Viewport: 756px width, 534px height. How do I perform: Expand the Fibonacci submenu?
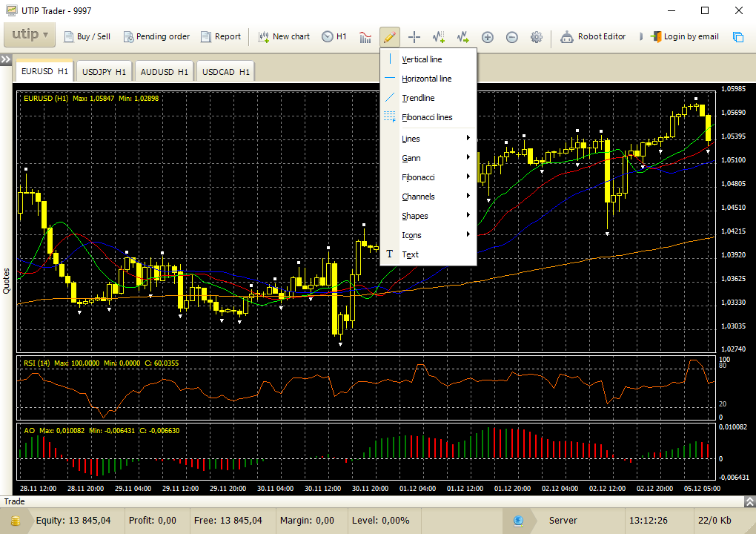pos(428,177)
